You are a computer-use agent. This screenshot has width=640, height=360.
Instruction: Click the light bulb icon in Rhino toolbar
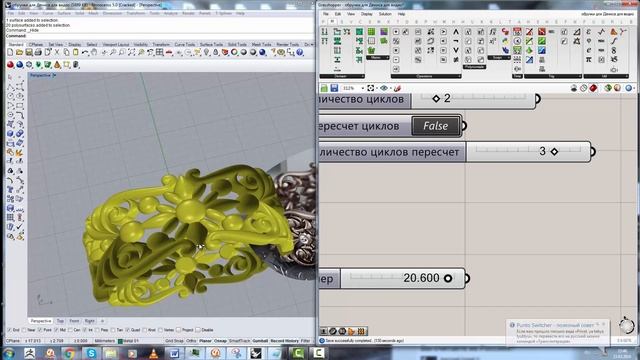[207, 52]
